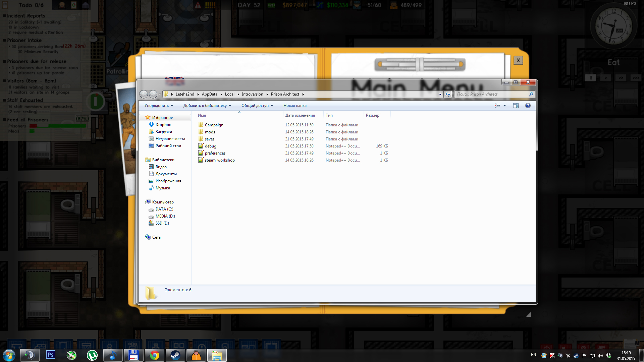
Task: Click the refresh address icon
Action: [x=447, y=94]
